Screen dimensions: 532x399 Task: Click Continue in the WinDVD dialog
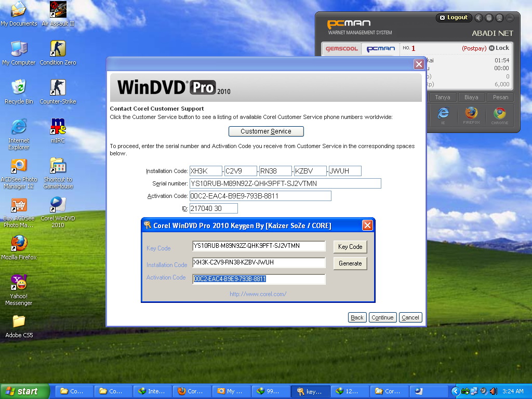[x=382, y=317]
